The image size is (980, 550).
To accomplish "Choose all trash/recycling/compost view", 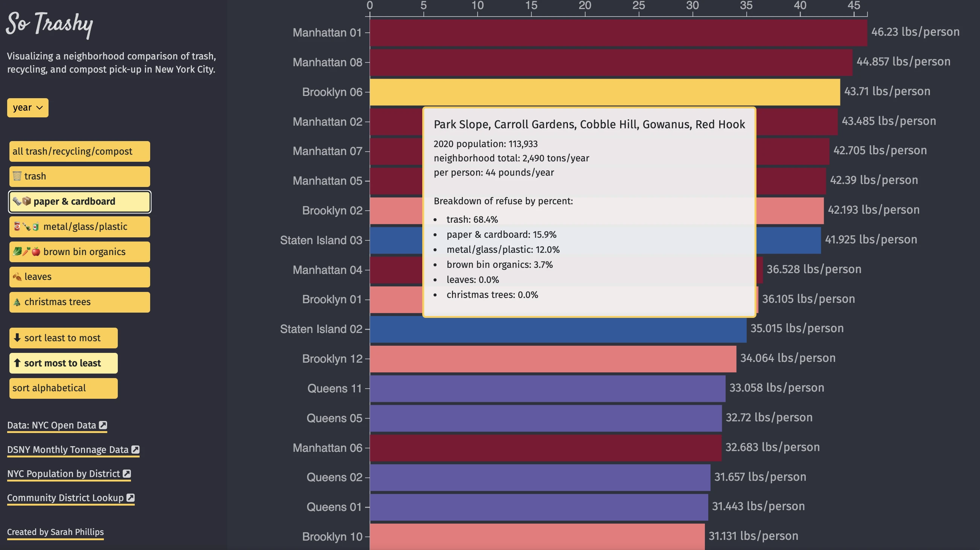I will (x=79, y=151).
